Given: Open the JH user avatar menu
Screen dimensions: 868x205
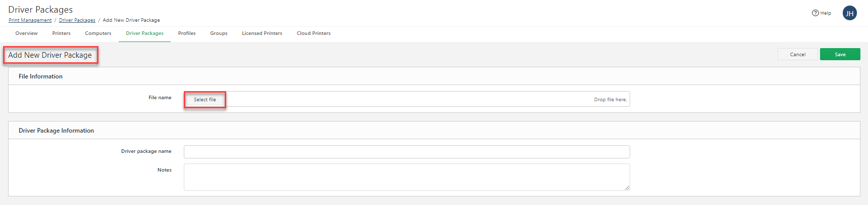Looking at the screenshot, I should click(849, 13).
